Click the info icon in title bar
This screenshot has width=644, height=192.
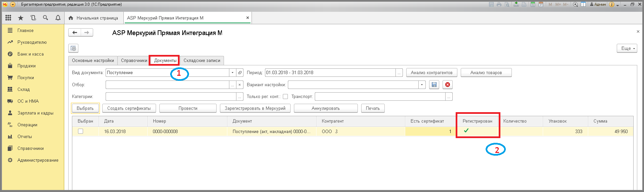pyautogui.click(x=611, y=4)
